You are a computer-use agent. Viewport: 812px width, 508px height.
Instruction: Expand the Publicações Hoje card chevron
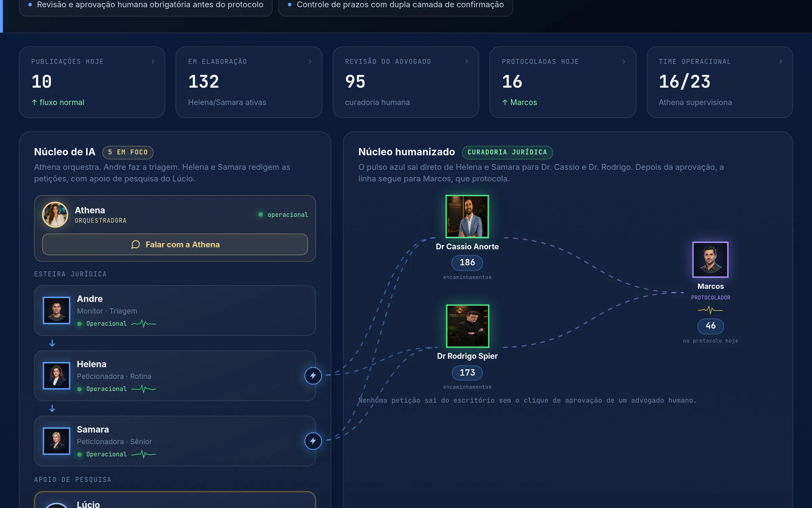[x=153, y=62]
